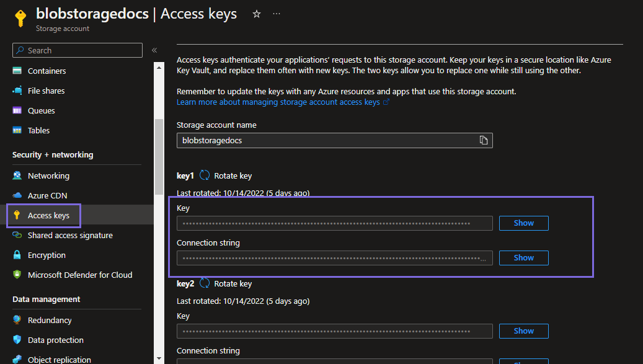The width and height of the screenshot is (643, 364).
Task: Click the Defender for Cloud shield icon
Action: 17,274
